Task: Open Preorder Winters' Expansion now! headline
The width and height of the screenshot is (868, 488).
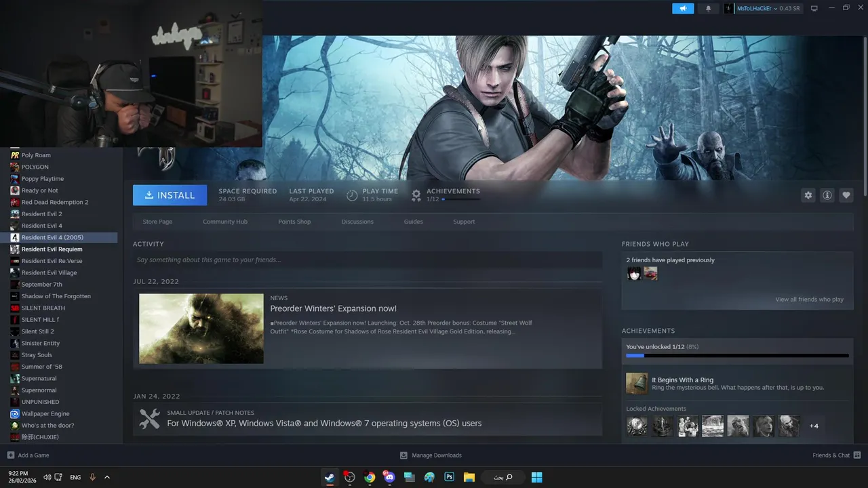Action: [x=334, y=309]
